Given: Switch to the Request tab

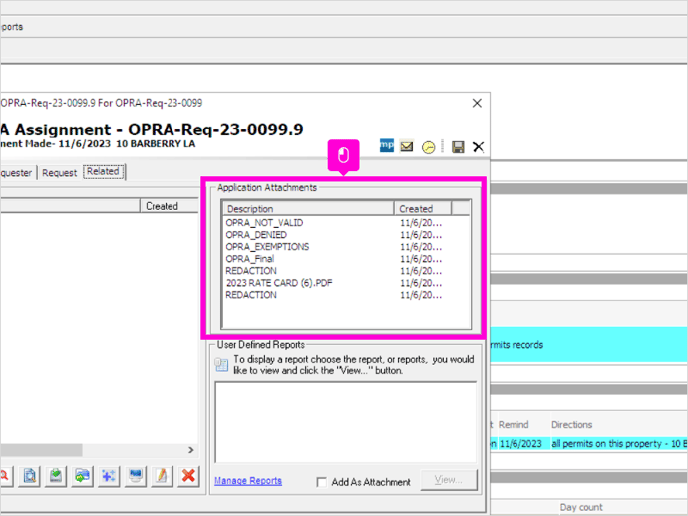Looking at the screenshot, I should [x=59, y=173].
